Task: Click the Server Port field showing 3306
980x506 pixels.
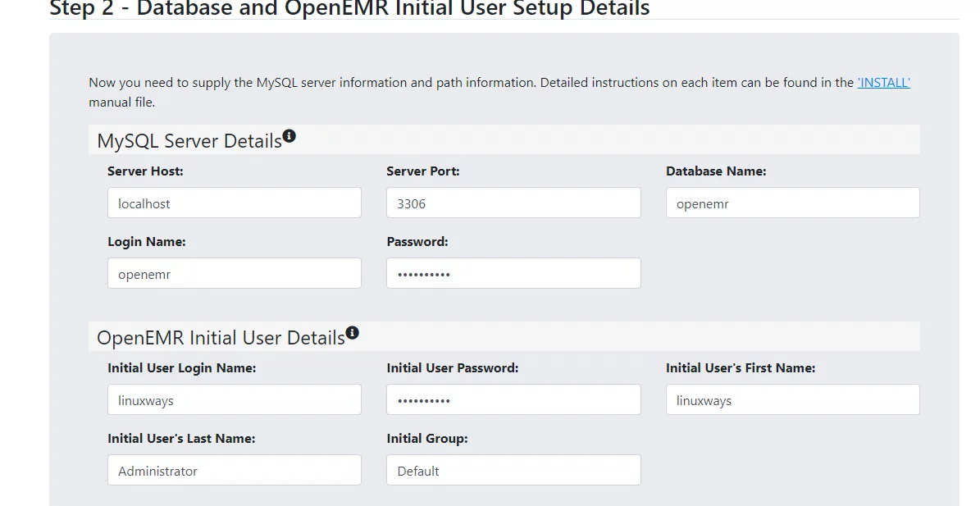Action: click(x=513, y=203)
